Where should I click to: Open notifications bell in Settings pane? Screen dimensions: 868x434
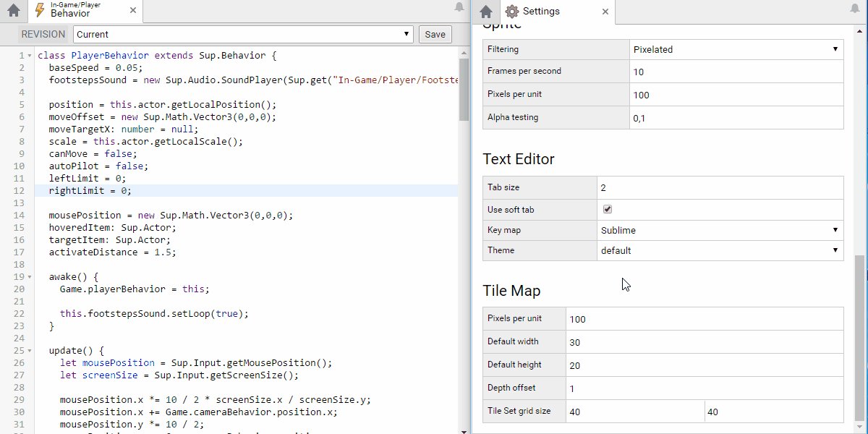855,7
